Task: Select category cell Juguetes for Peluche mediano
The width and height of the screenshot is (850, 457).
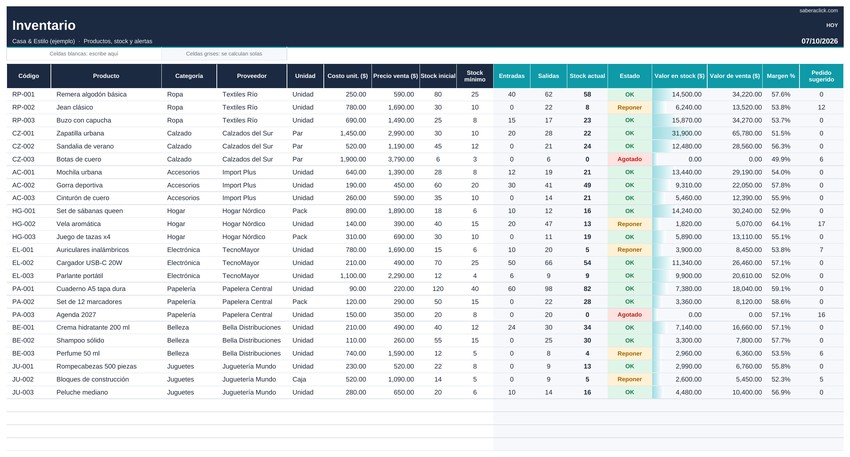Action: pos(181,392)
